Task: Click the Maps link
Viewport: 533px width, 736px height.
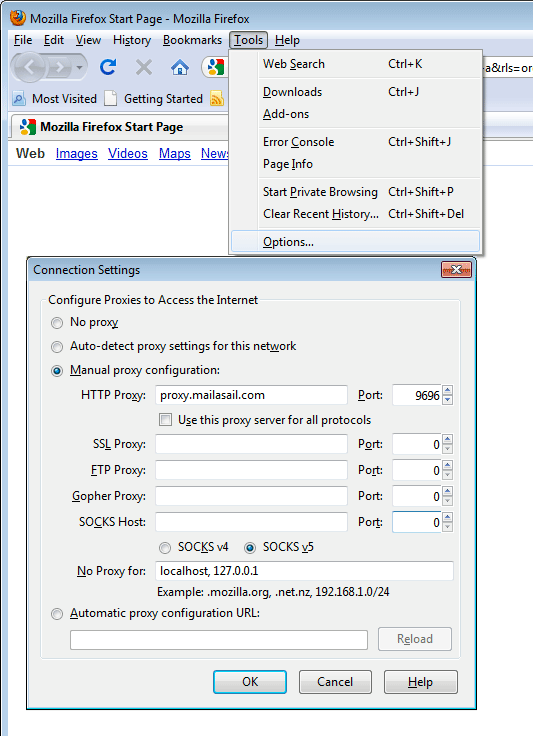Action: 175,153
